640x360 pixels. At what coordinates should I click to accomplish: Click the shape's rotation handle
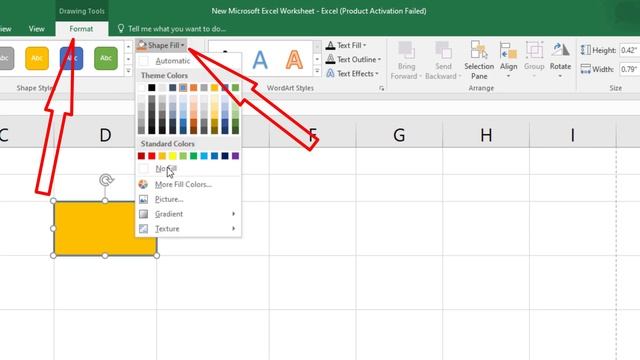click(106, 180)
